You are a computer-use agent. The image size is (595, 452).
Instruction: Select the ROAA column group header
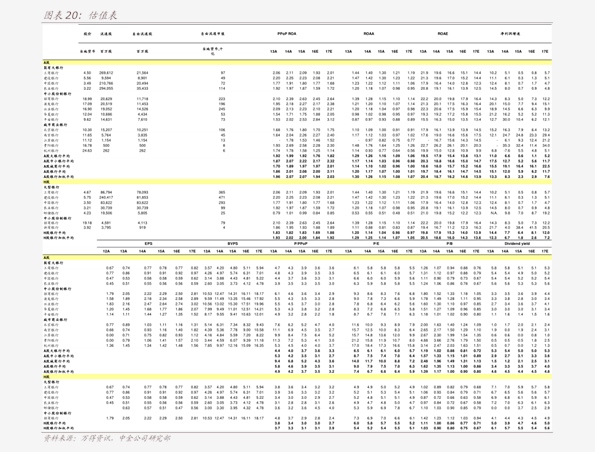pyautogui.click(x=369, y=34)
